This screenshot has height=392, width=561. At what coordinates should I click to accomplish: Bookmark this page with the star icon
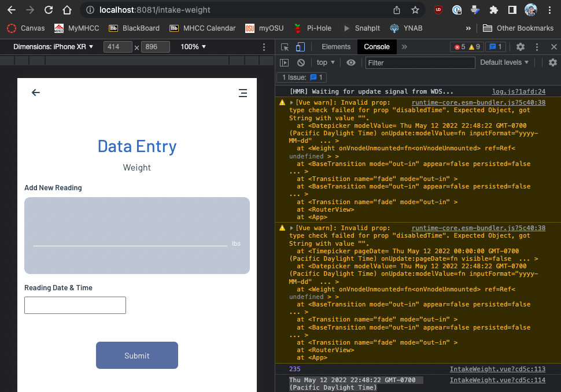tap(415, 10)
